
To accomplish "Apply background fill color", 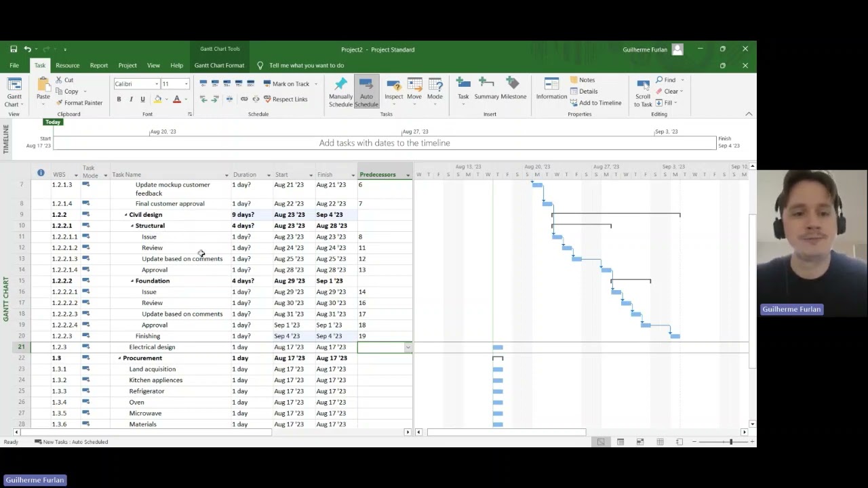I will pyautogui.click(x=158, y=99).
